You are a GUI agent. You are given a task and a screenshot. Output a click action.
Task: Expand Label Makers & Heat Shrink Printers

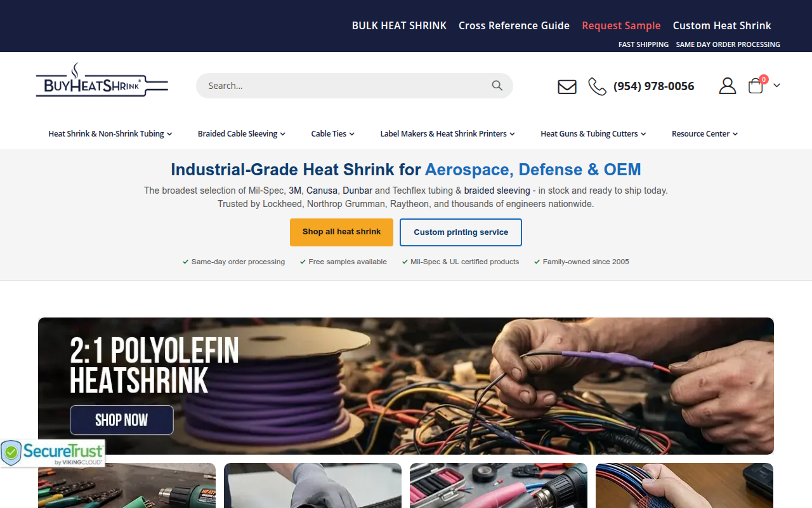click(448, 134)
